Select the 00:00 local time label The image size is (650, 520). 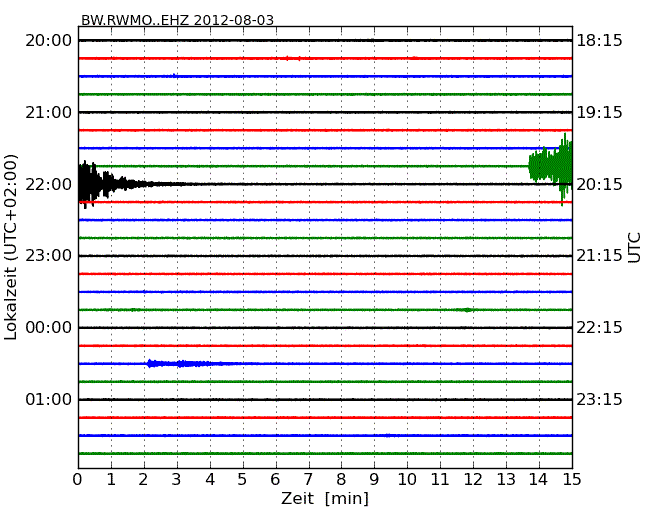coord(49,328)
